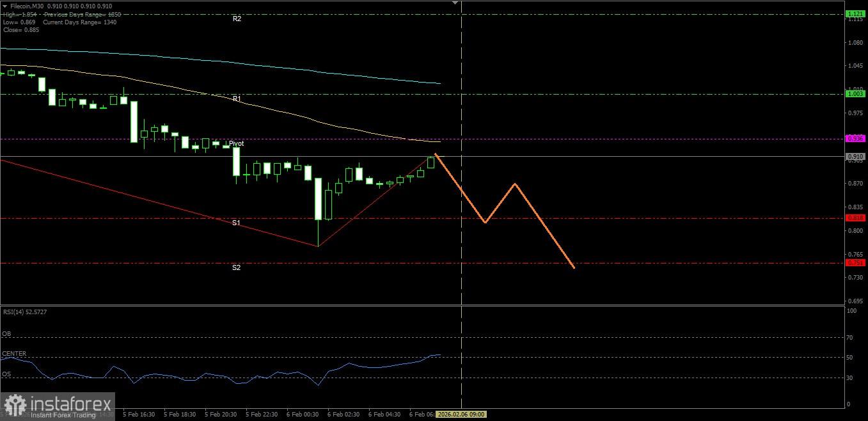
Task: Select the R2 resistance level label
Action: pyautogui.click(x=237, y=19)
